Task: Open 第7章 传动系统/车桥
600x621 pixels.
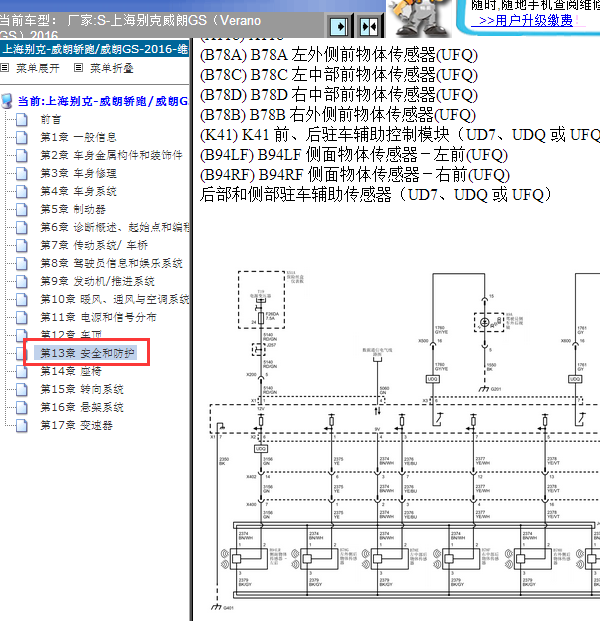Action: pos(94,245)
